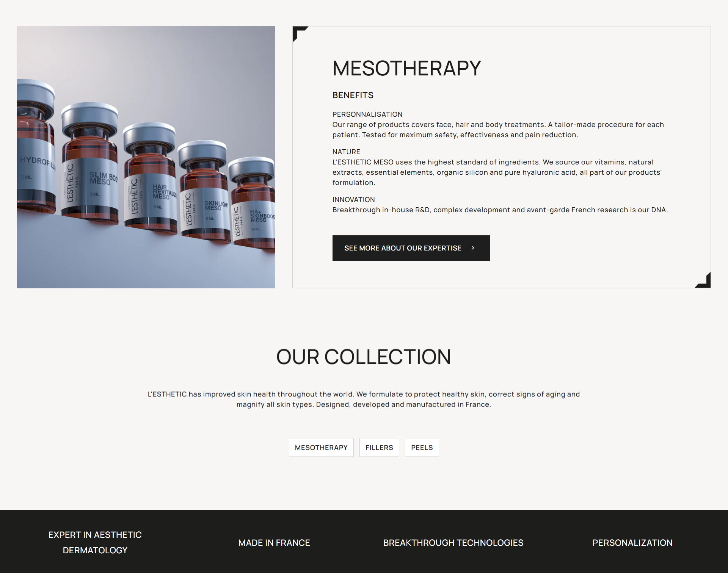
Task: Click Personalization footer text
Action: (632, 543)
